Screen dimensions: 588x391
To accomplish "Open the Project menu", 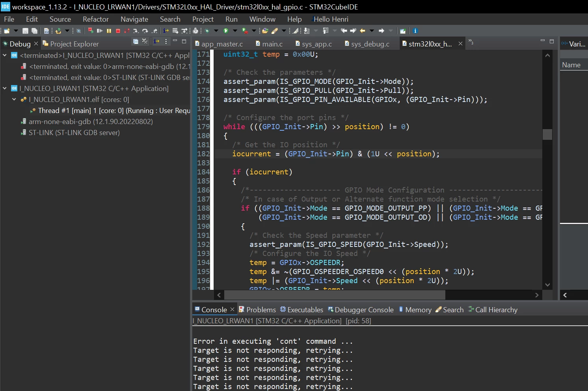I will (x=203, y=19).
